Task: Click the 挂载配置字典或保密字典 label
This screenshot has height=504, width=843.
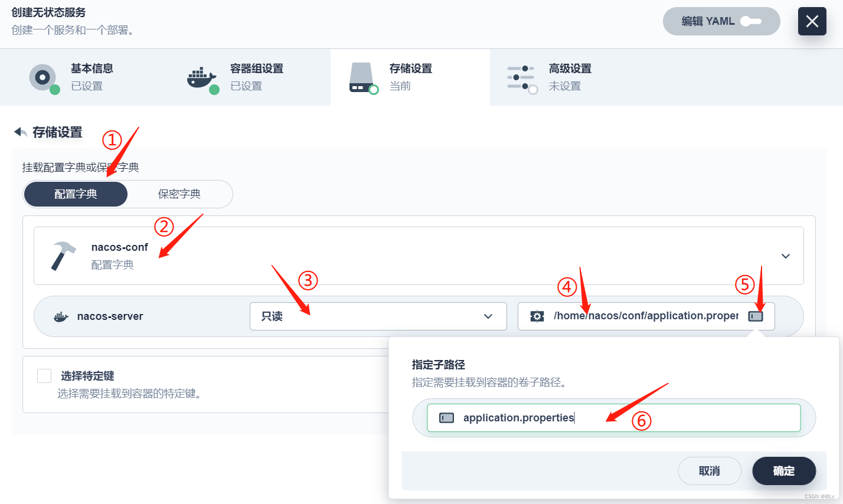Action: tap(81, 168)
